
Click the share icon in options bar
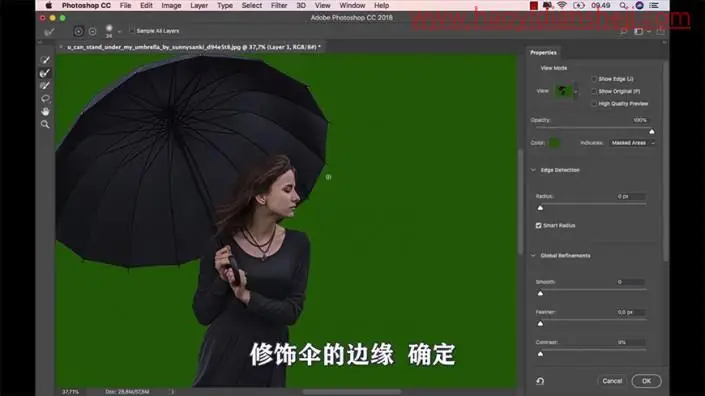coord(660,31)
